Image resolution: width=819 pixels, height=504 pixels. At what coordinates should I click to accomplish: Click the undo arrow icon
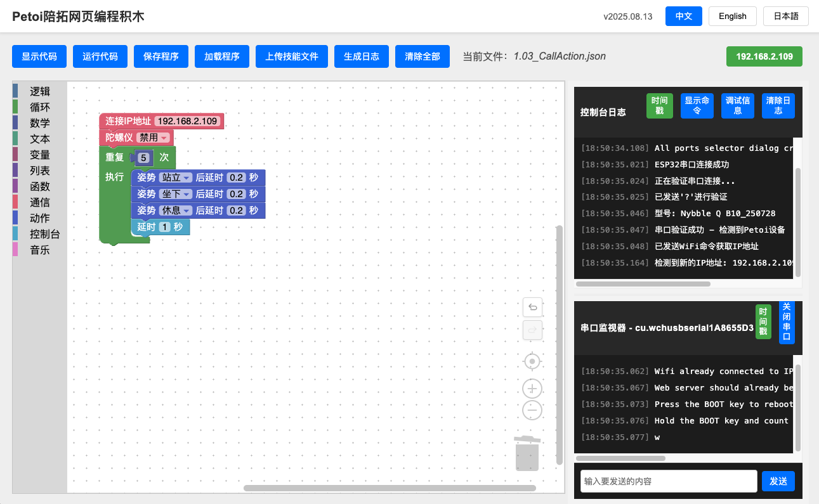[532, 307]
